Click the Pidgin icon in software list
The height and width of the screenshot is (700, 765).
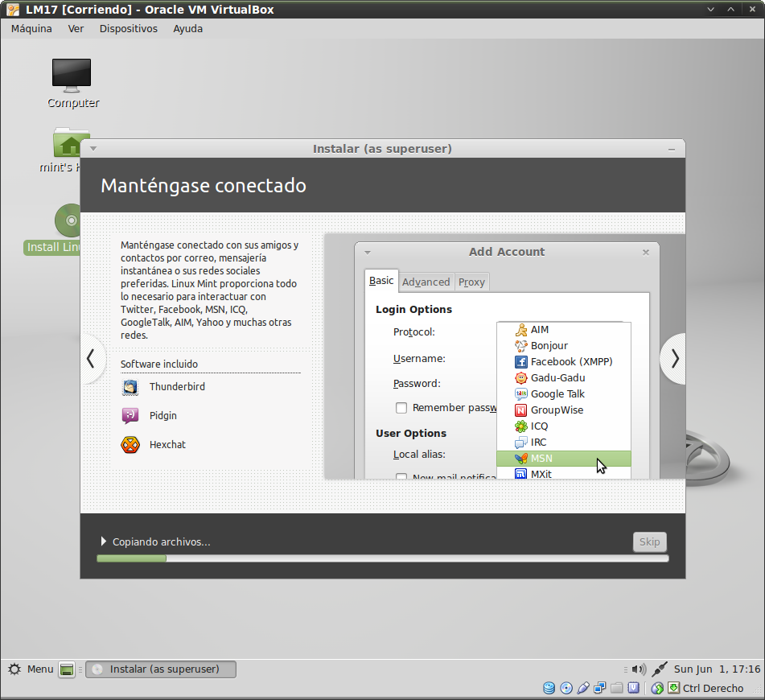pyautogui.click(x=130, y=416)
